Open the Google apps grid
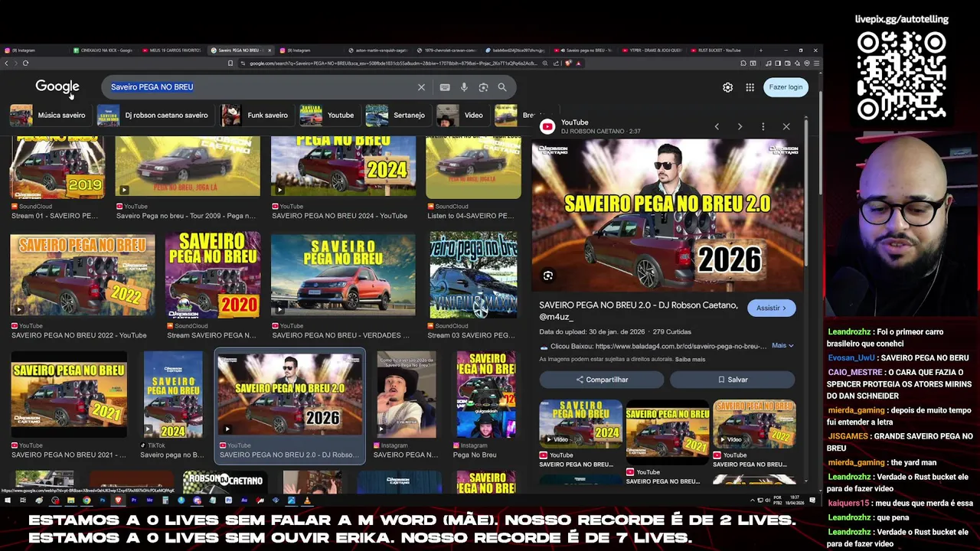The width and height of the screenshot is (980, 551). pos(750,87)
